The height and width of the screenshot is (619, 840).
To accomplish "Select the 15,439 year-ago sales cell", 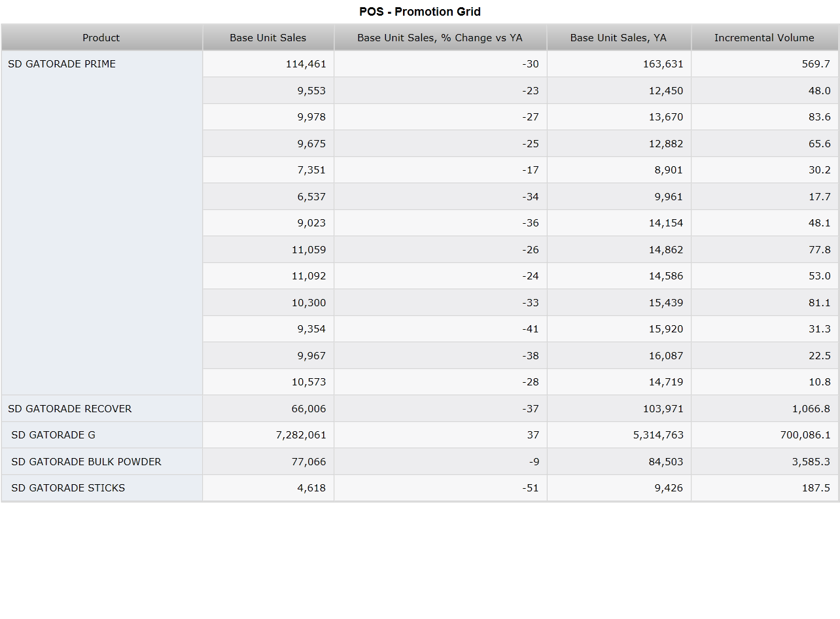I will point(619,302).
